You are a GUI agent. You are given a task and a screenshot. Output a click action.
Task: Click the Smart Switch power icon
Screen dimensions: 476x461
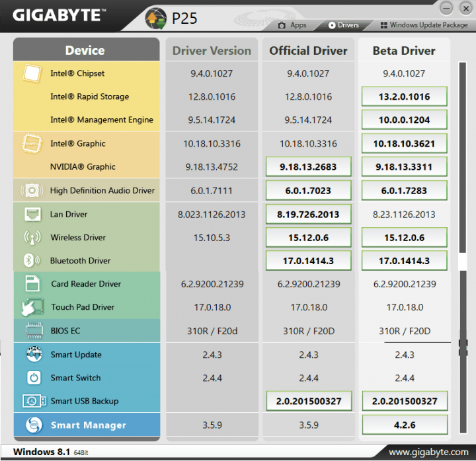[34, 378]
